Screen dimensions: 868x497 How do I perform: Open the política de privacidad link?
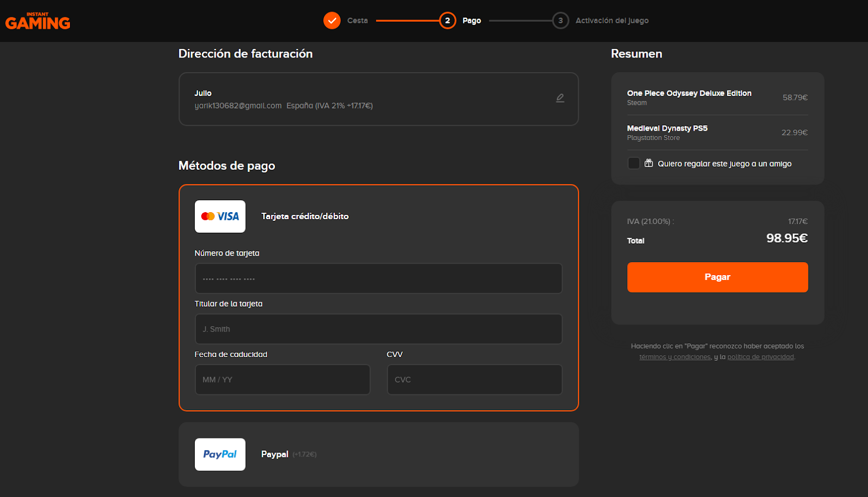point(761,357)
